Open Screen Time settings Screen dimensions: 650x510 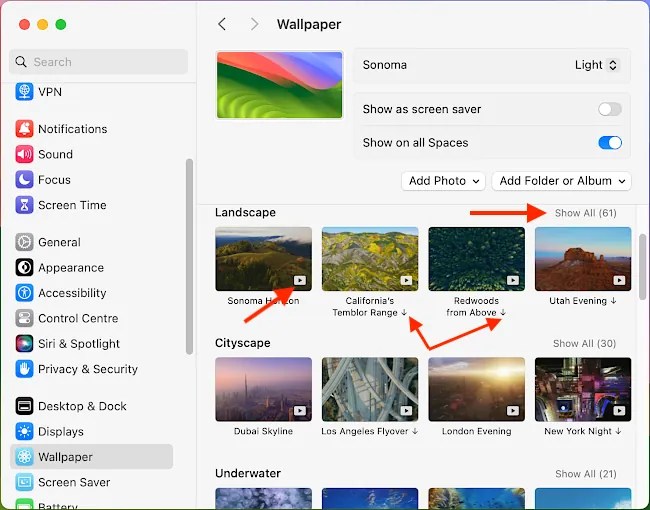pos(91,205)
